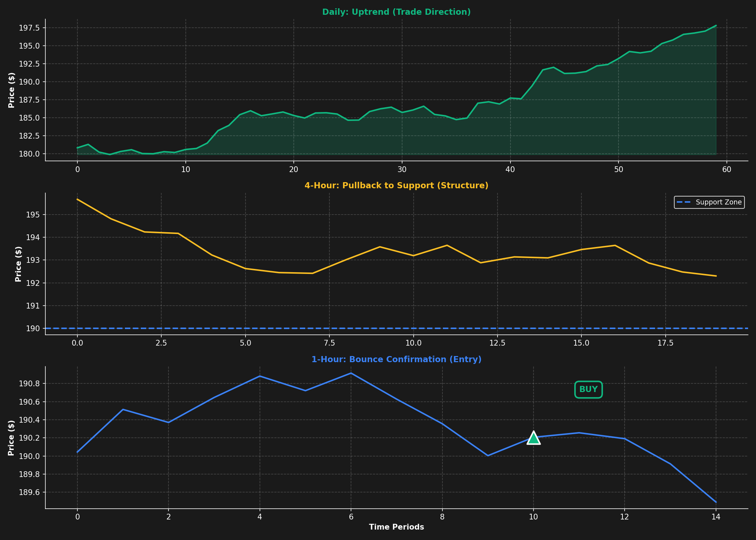Click the dashed blue legend line swatch

coord(684,202)
